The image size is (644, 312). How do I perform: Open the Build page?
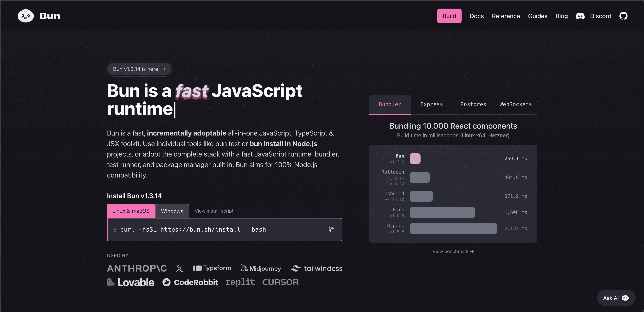(x=449, y=16)
